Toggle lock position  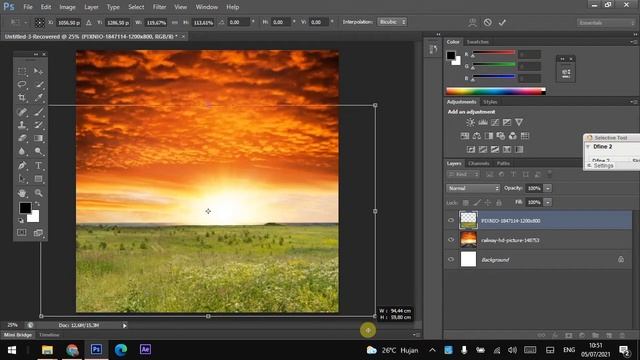(488, 202)
